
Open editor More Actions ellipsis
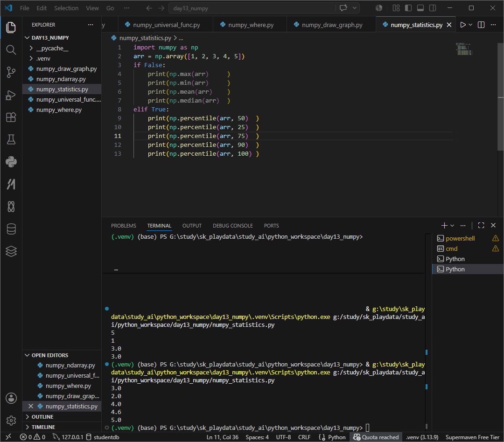tap(493, 25)
